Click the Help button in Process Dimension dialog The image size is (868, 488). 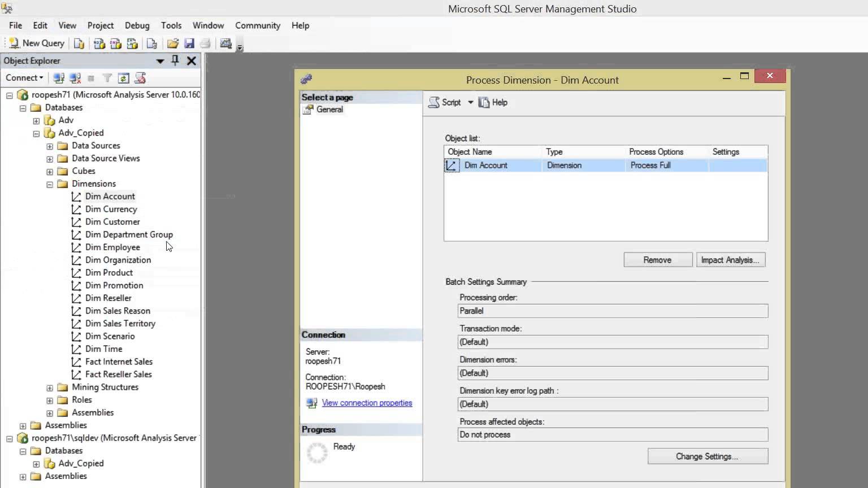tap(493, 102)
